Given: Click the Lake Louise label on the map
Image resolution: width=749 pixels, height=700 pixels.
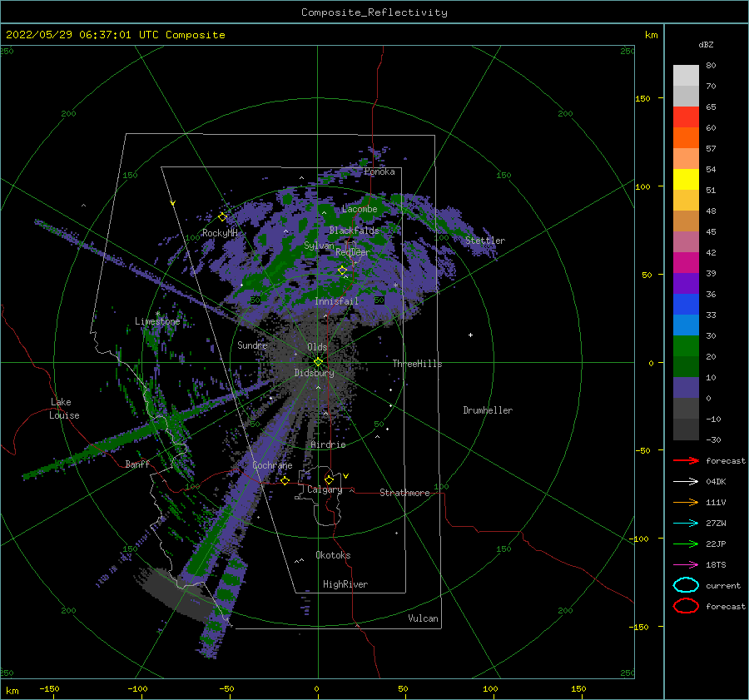Looking at the screenshot, I should pos(64,409).
